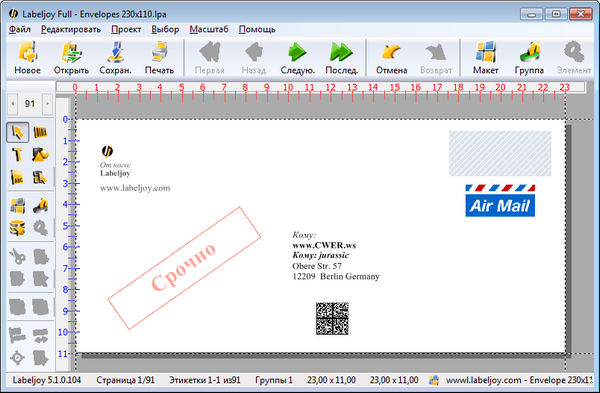Undo last action with Отмена
Image resolution: width=600 pixels, height=393 pixels.
click(391, 58)
